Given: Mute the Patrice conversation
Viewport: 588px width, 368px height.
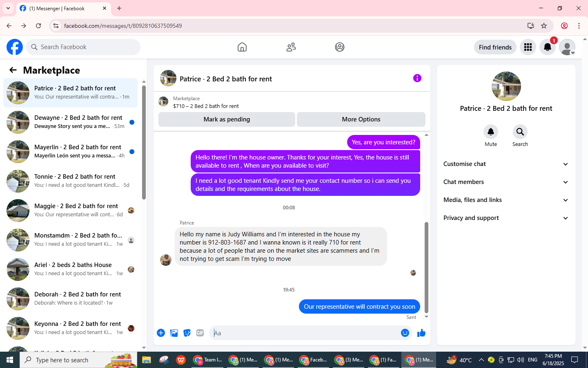Looking at the screenshot, I should tap(491, 132).
